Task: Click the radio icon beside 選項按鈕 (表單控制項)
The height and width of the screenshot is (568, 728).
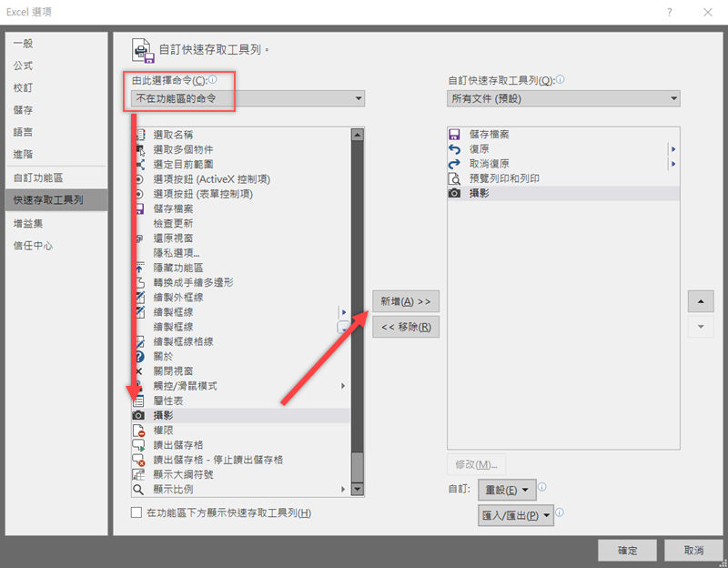Action: pyautogui.click(x=139, y=194)
